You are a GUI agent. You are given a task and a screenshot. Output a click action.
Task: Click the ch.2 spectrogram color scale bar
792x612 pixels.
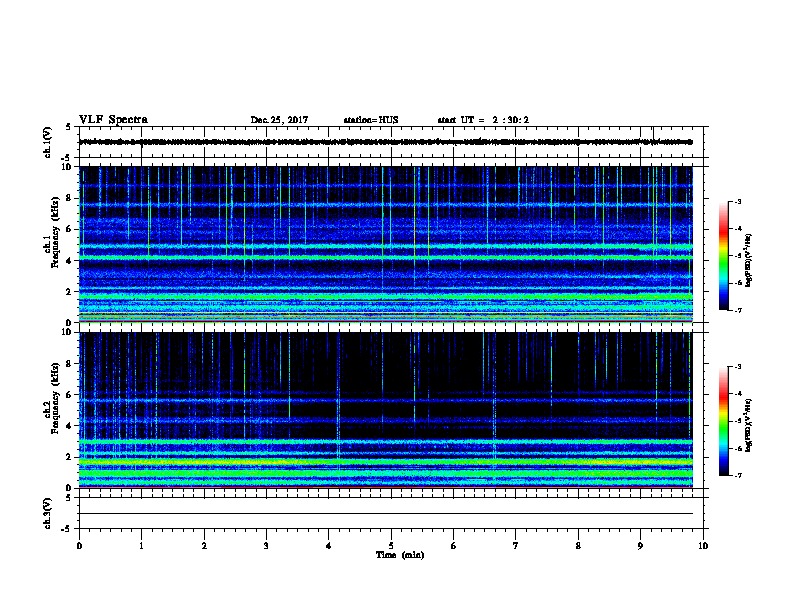pos(723,421)
